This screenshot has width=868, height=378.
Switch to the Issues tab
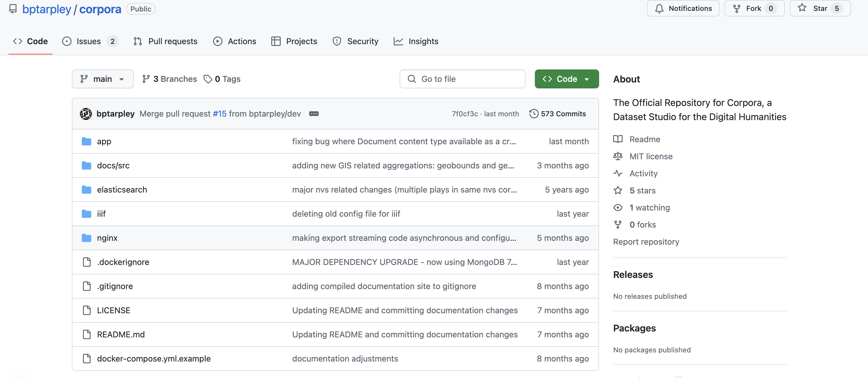coord(88,41)
